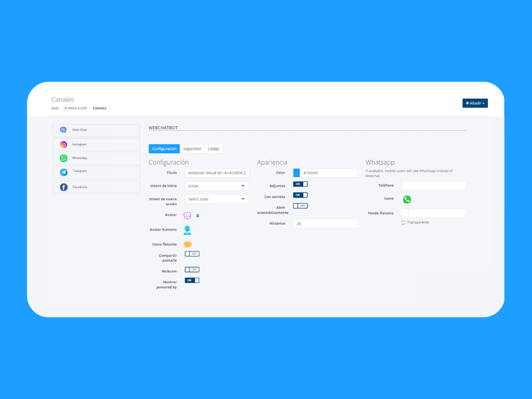Toggle the Compartir pantalla switch
Image resolution: width=532 pixels, height=399 pixels.
point(192,254)
